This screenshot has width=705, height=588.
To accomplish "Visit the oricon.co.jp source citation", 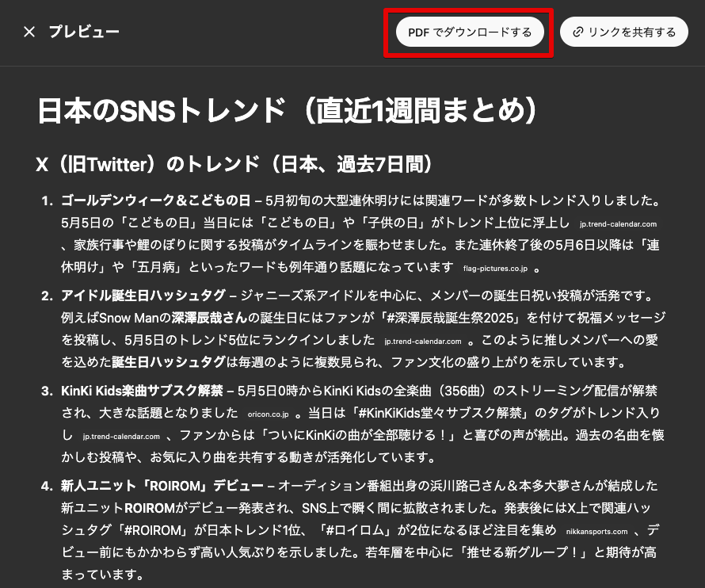I will click(266, 414).
